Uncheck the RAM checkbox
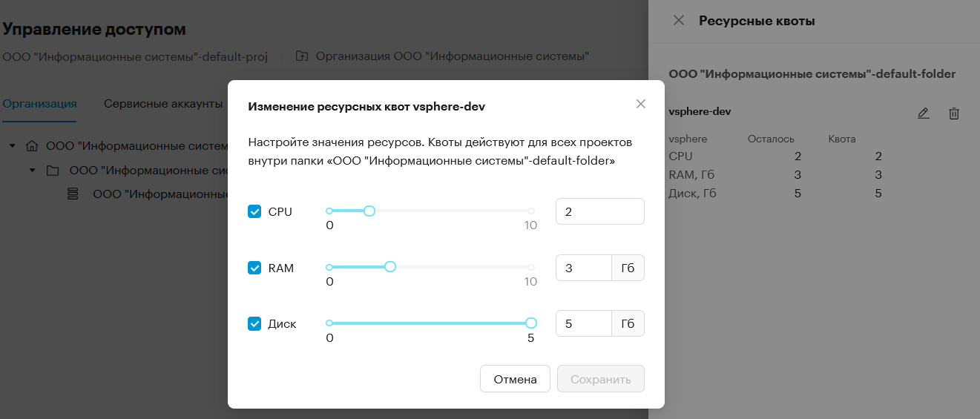Image resolution: width=980 pixels, height=419 pixels. [x=254, y=268]
